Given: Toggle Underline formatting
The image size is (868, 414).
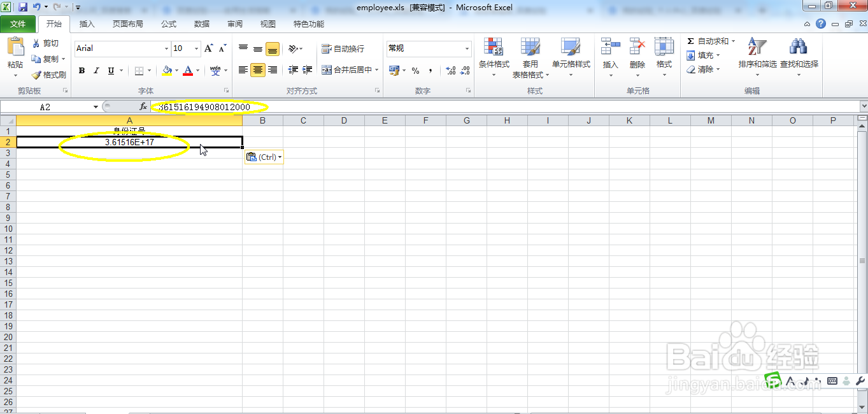Looking at the screenshot, I should (x=111, y=71).
